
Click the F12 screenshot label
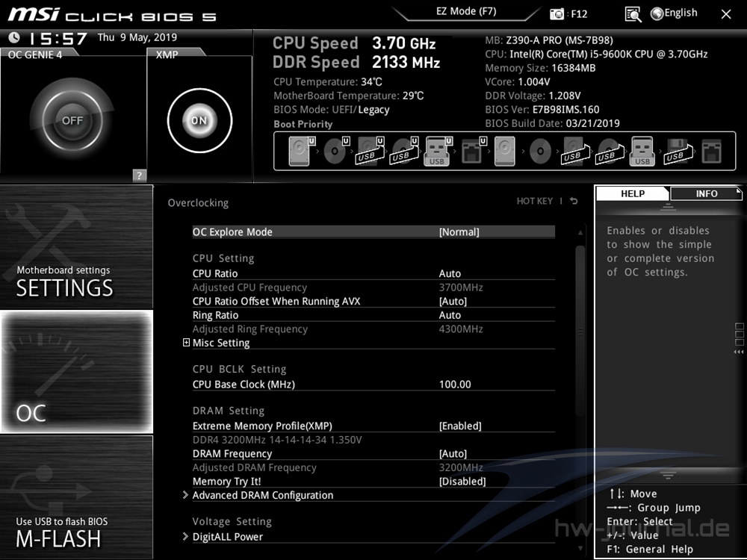click(579, 13)
